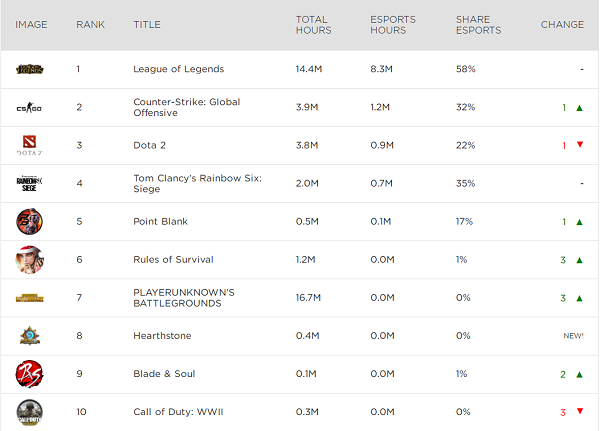Click the PUBG logo image
Viewport: 600px width, 431px height.
29,298
